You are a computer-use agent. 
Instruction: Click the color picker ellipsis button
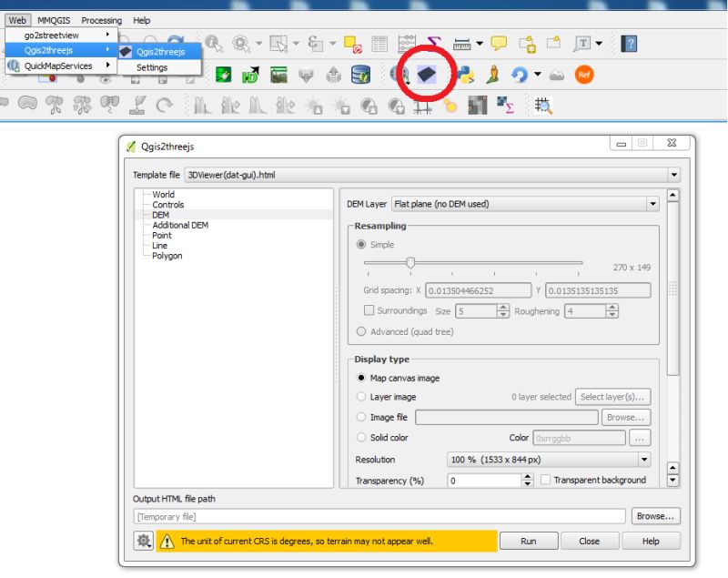pos(640,438)
